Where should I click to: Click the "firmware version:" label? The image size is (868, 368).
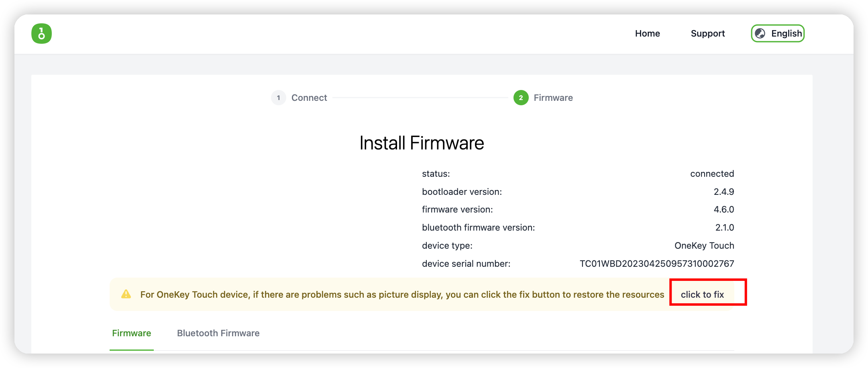(x=457, y=209)
